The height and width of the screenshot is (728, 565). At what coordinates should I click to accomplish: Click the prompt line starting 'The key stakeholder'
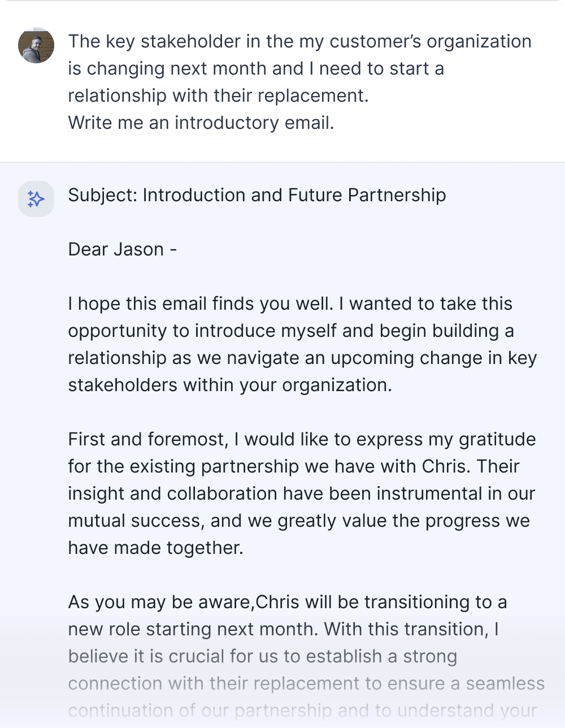pyautogui.click(x=300, y=42)
